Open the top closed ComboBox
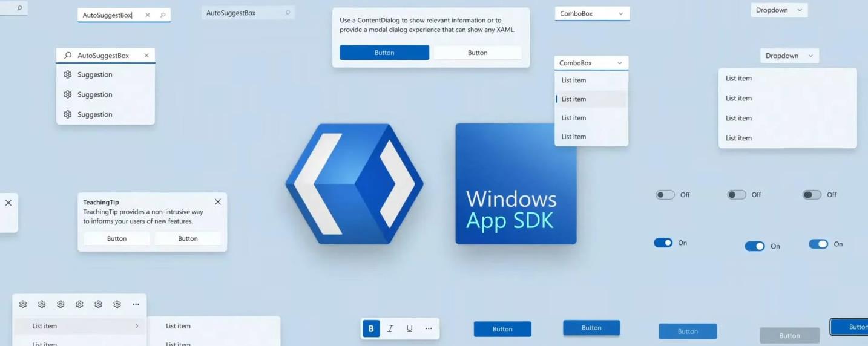Image resolution: width=868 pixels, height=346 pixels. click(592, 13)
